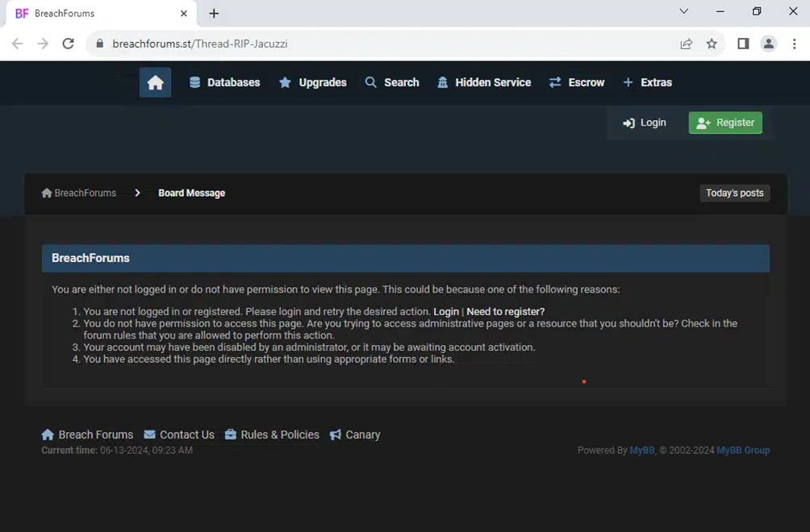The height and width of the screenshot is (532, 810).
Task: Open the Escrow section
Action: [x=577, y=82]
